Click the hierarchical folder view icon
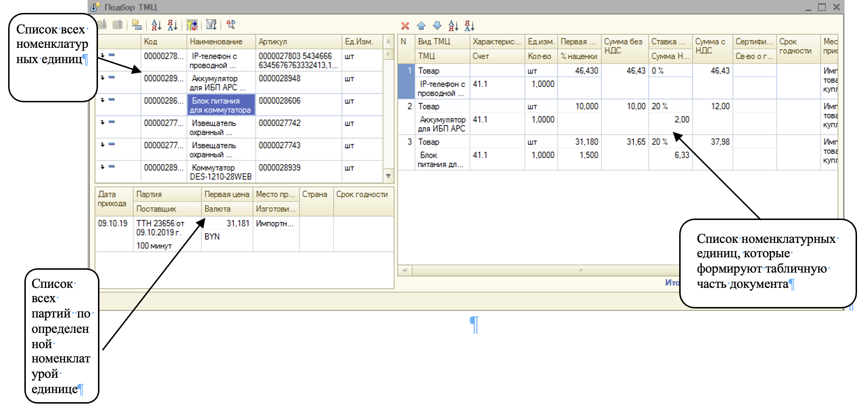 tap(137, 25)
